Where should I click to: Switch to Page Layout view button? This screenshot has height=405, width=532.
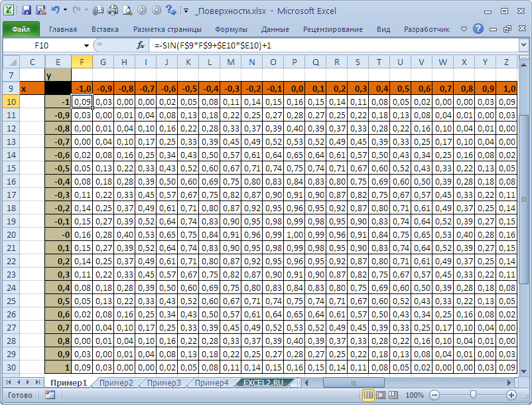click(381, 395)
